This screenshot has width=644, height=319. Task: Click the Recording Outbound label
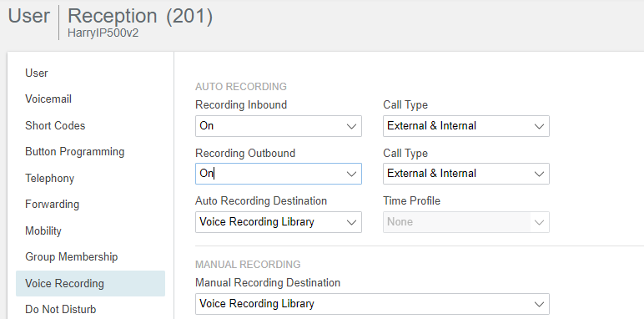(x=245, y=154)
